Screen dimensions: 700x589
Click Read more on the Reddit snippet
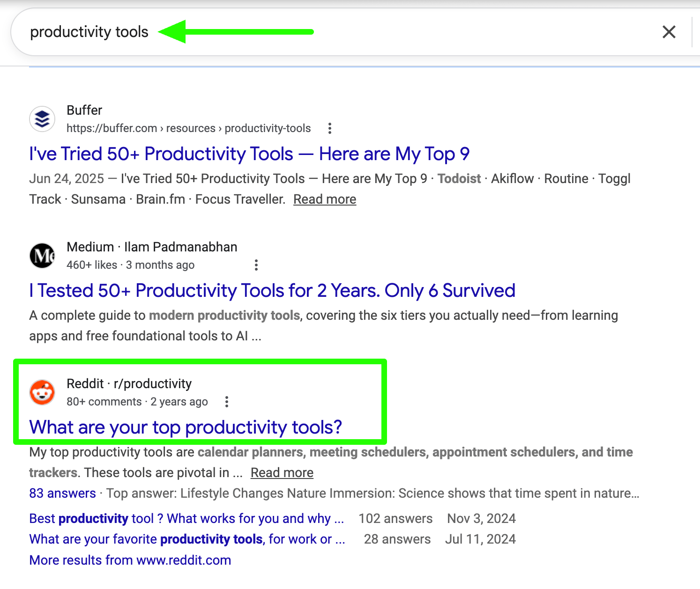click(282, 473)
